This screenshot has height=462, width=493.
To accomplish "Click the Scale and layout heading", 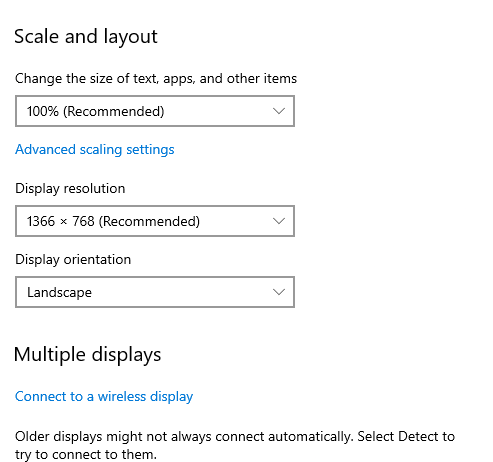I will [86, 37].
